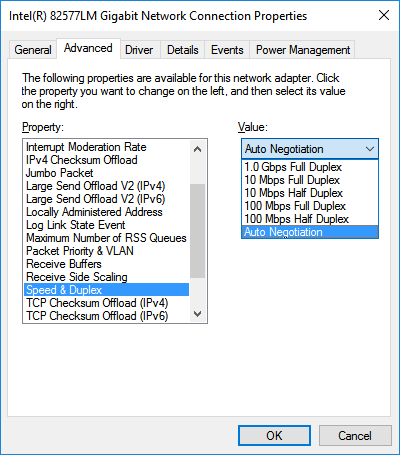Viewport: 400px width, 455px height.
Task: Select Large Send Offload V2 (IPv6)
Action: pos(107,199)
